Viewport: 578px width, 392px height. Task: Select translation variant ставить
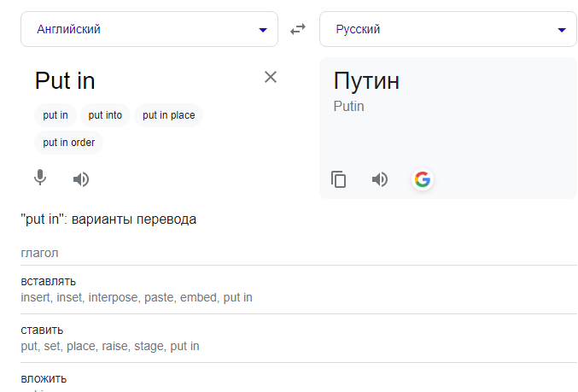click(x=42, y=330)
